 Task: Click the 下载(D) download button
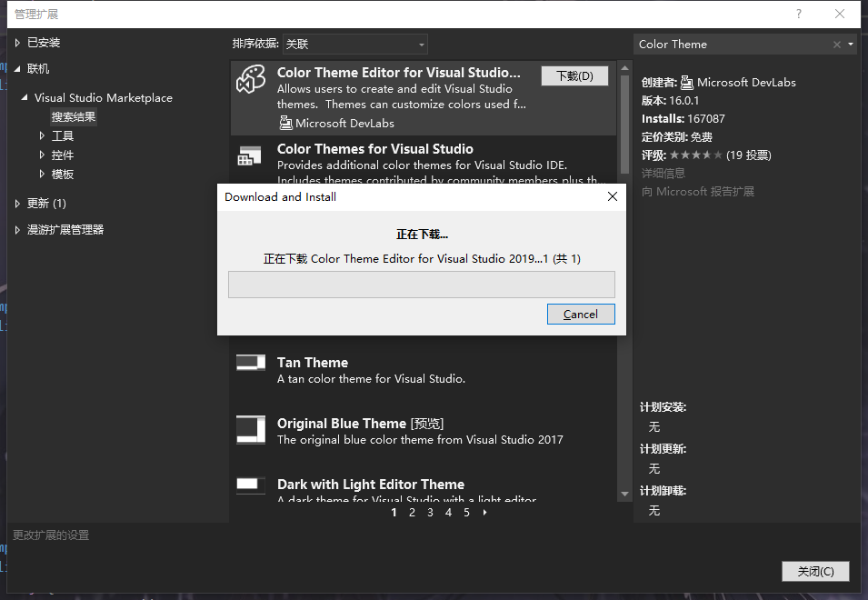(574, 75)
